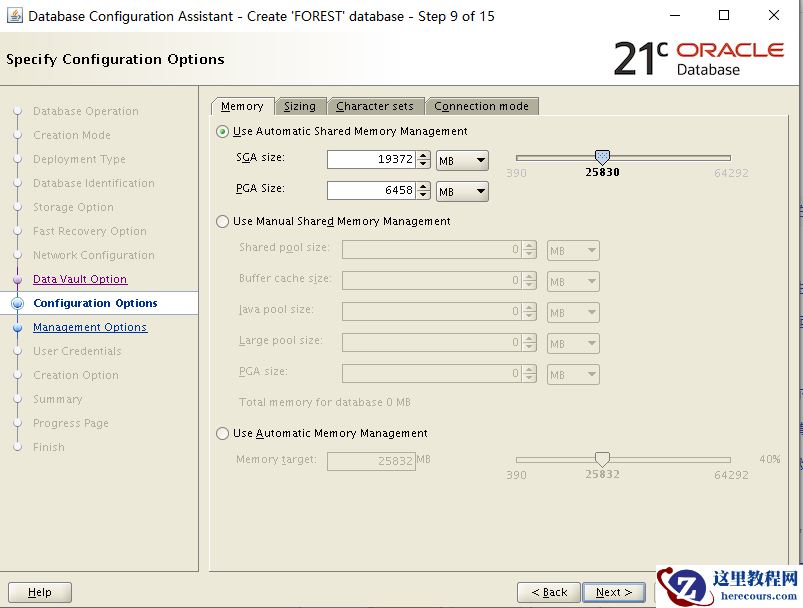Click User Credentials step in sidebar

[77, 351]
